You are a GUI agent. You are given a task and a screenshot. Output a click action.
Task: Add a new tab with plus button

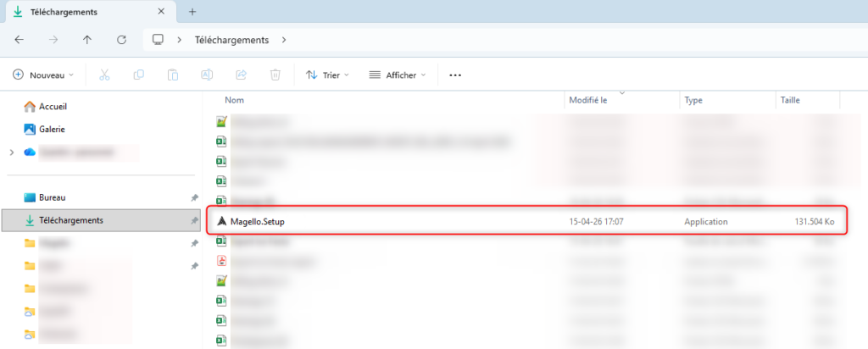[x=192, y=12]
